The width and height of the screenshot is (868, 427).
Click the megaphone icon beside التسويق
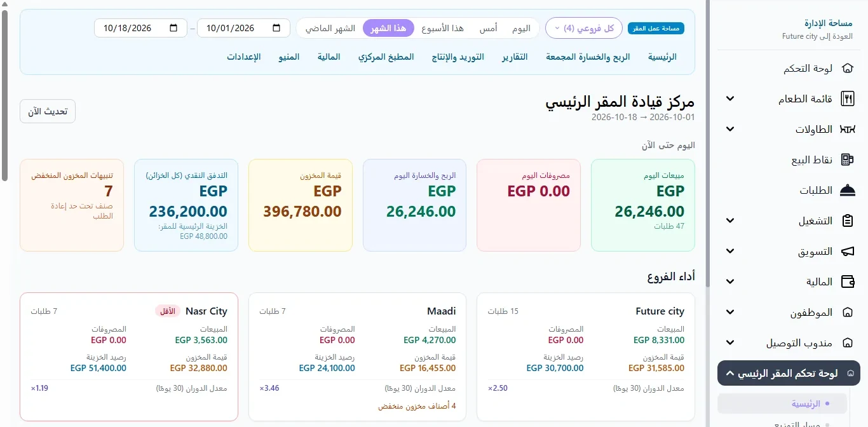(x=847, y=251)
